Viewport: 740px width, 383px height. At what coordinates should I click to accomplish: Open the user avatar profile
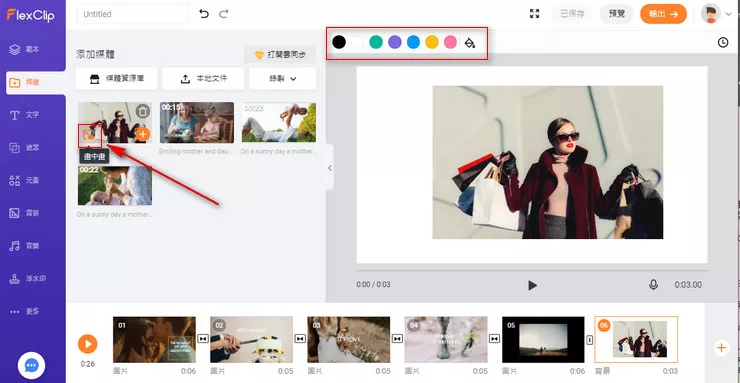pos(710,14)
